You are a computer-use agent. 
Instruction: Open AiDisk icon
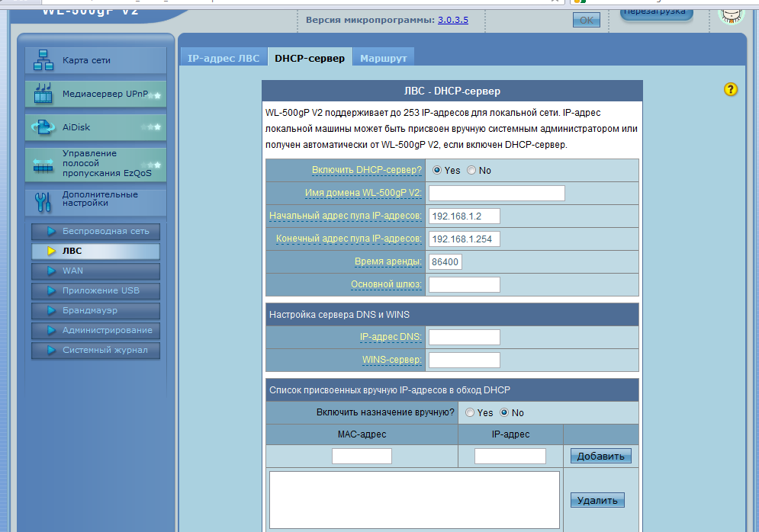[43, 127]
